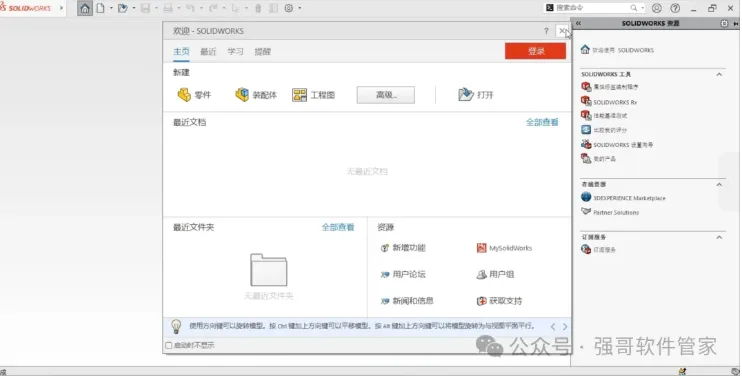742x379 pixels.
Task: Click 全部查看 link for recent folders
Action: pyautogui.click(x=338, y=227)
